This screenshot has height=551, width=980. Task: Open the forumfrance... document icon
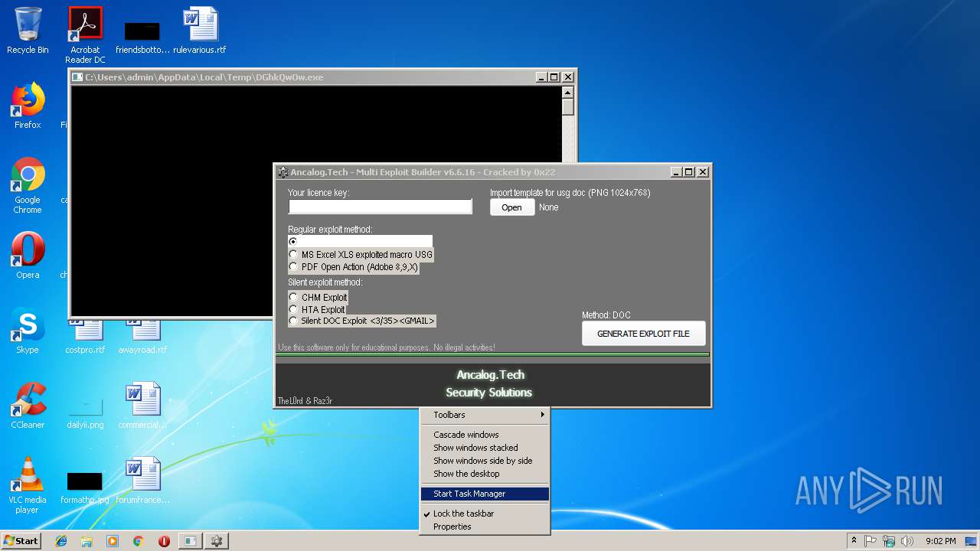(x=142, y=481)
